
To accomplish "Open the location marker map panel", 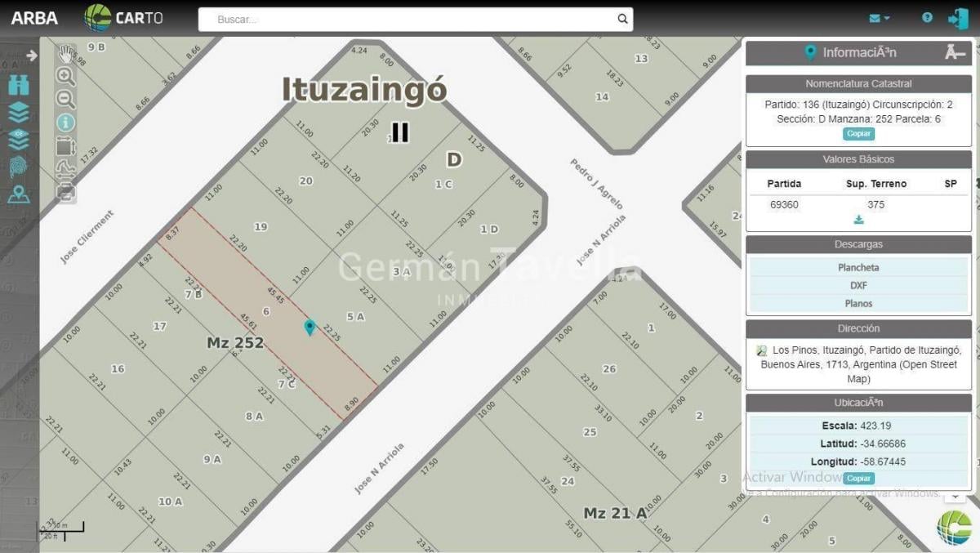I will point(19,194).
